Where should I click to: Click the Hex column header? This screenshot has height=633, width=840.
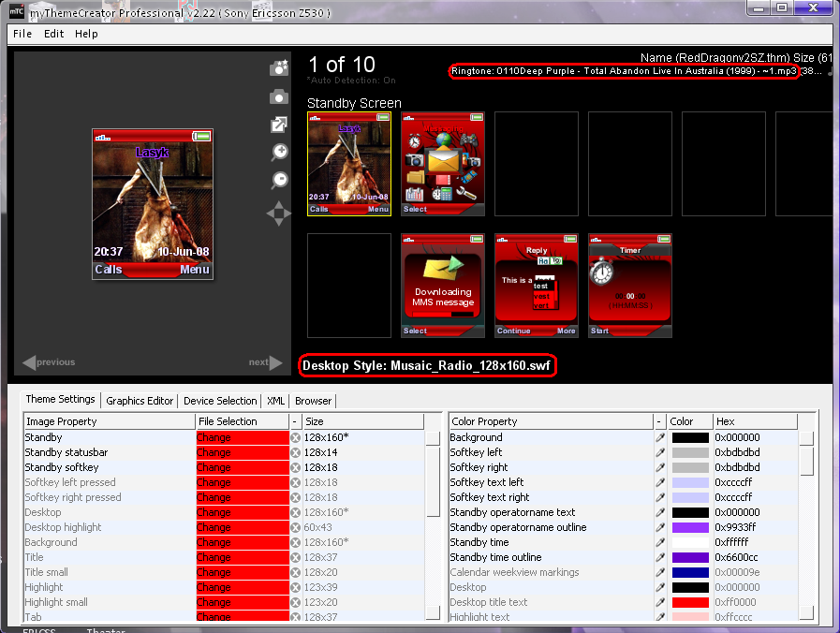coord(755,421)
